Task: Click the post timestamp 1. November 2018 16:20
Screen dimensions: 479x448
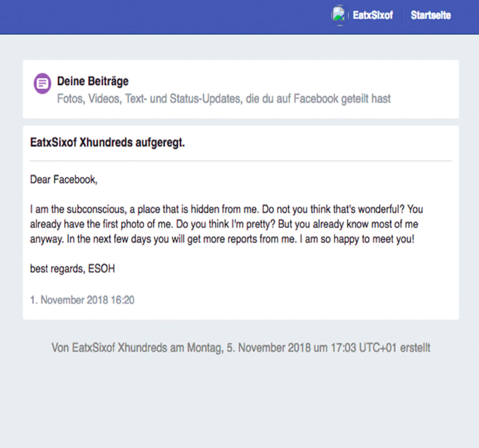Action: pyautogui.click(x=82, y=300)
